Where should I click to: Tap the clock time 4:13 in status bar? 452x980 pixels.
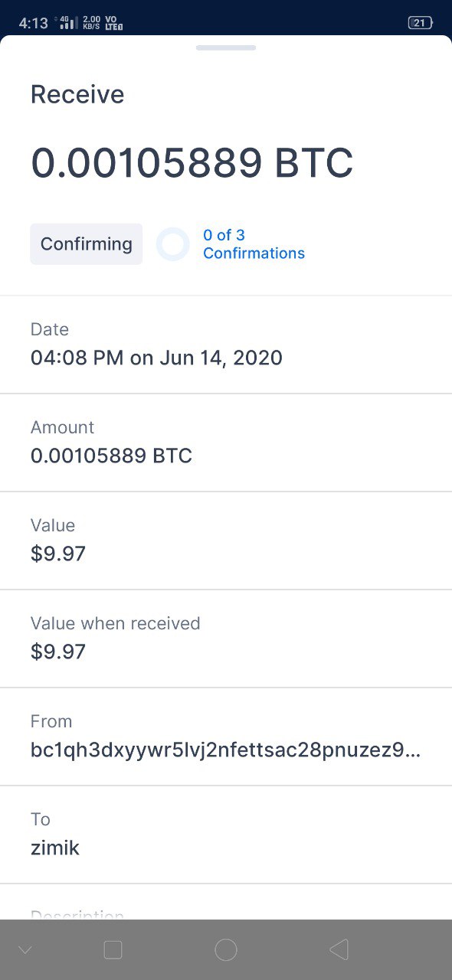pos(34,23)
